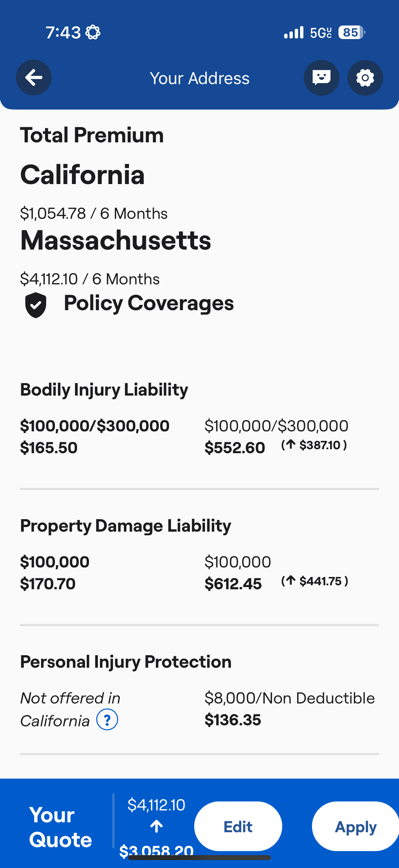This screenshot has width=399, height=868.
Task: Tap the $136.35 injury protection price
Action: 233,720
